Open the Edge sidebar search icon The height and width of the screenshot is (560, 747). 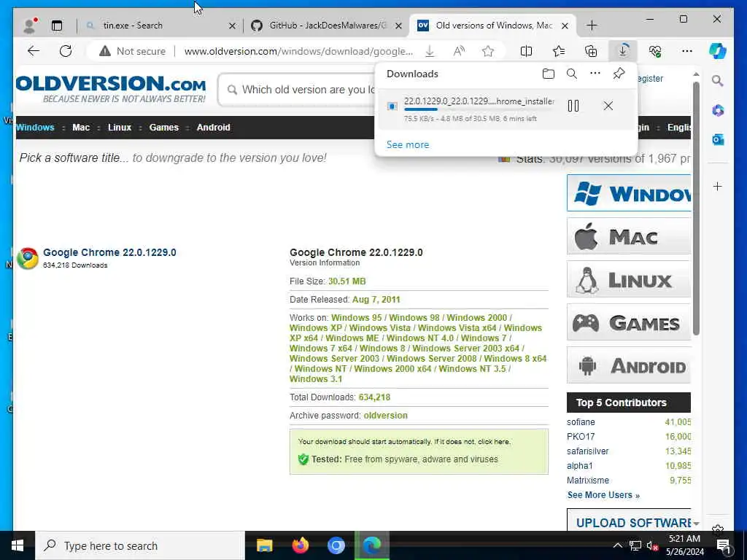coord(718,81)
